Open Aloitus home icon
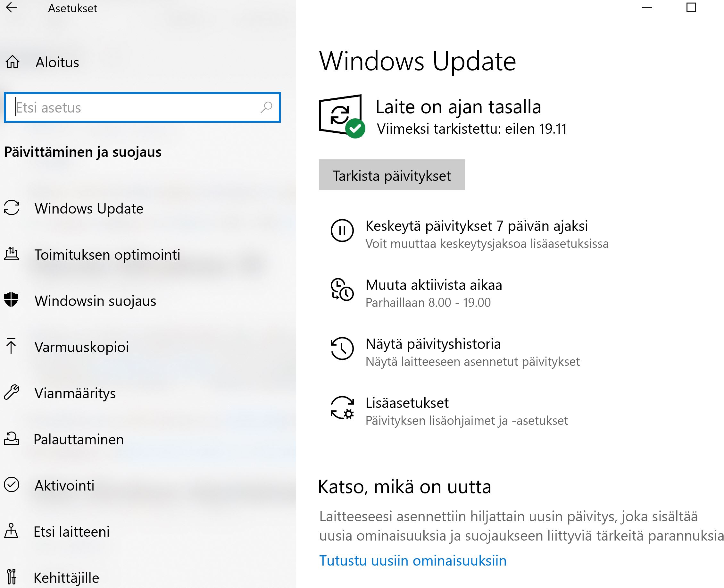Screen dimensions: 724x588 [x=13, y=62]
